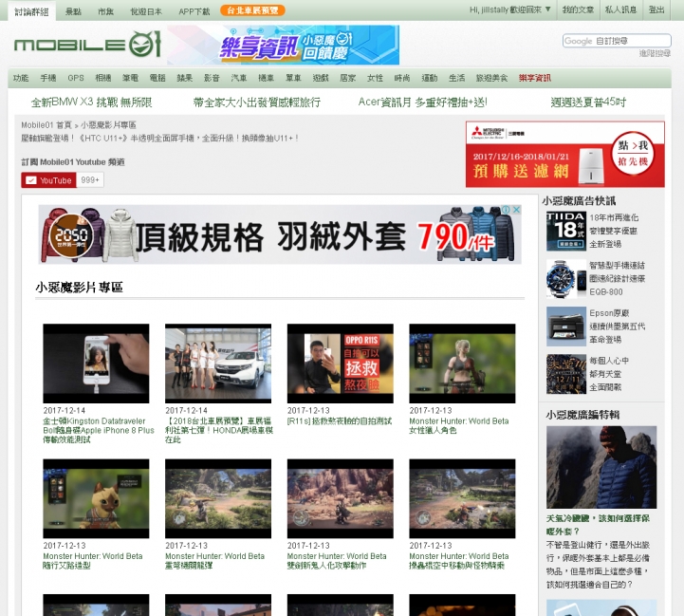This screenshot has width=684, height=616.
Task: Open the AdChoices info icon on jacket ad
Action: pos(507,210)
